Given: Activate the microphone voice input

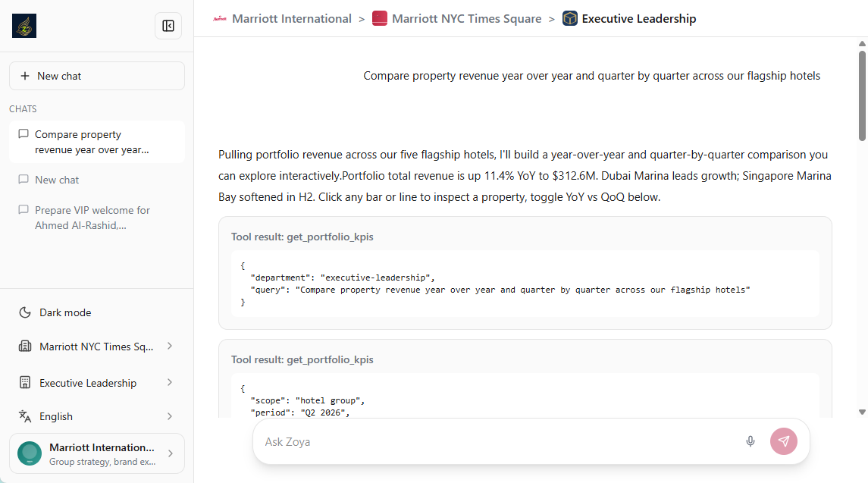Looking at the screenshot, I should coord(750,441).
